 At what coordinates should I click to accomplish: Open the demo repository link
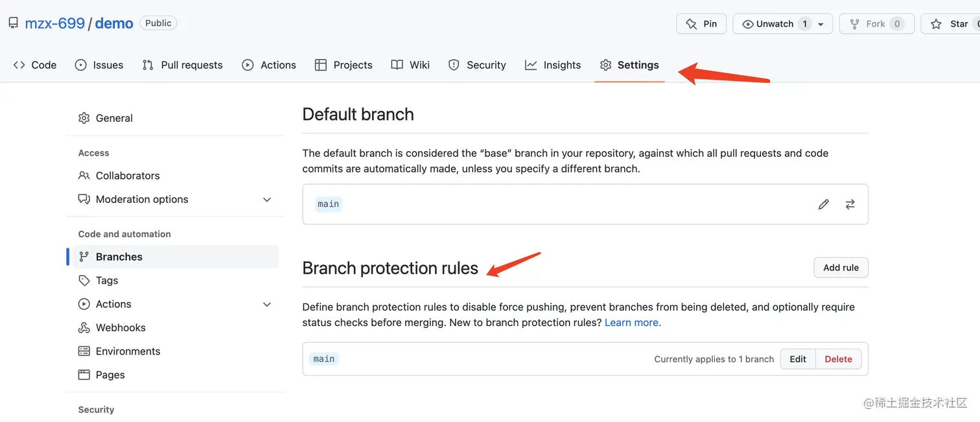coord(114,23)
